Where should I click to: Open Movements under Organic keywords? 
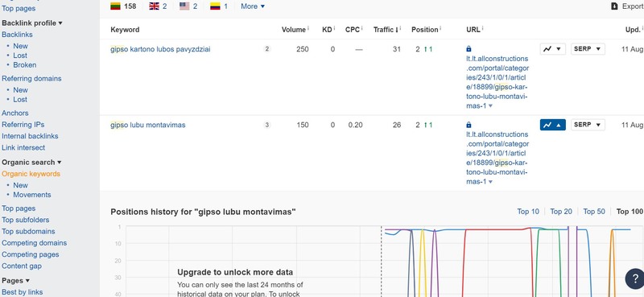point(32,195)
